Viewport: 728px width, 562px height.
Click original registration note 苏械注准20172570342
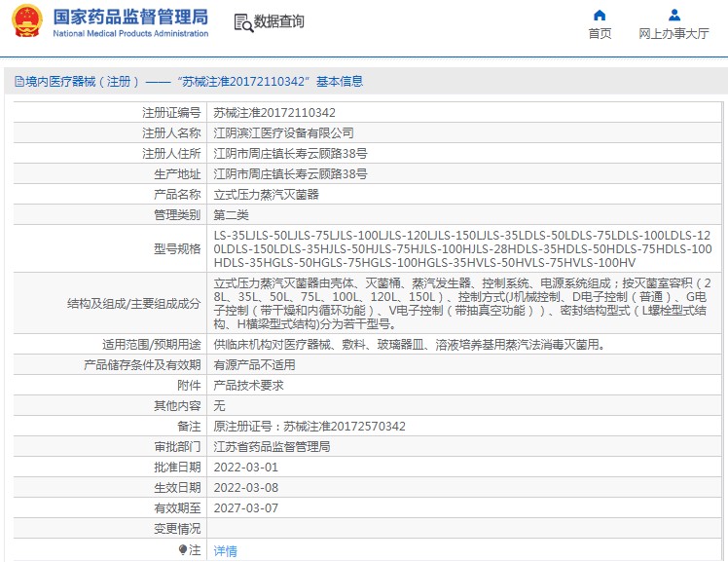tap(345, 426)
